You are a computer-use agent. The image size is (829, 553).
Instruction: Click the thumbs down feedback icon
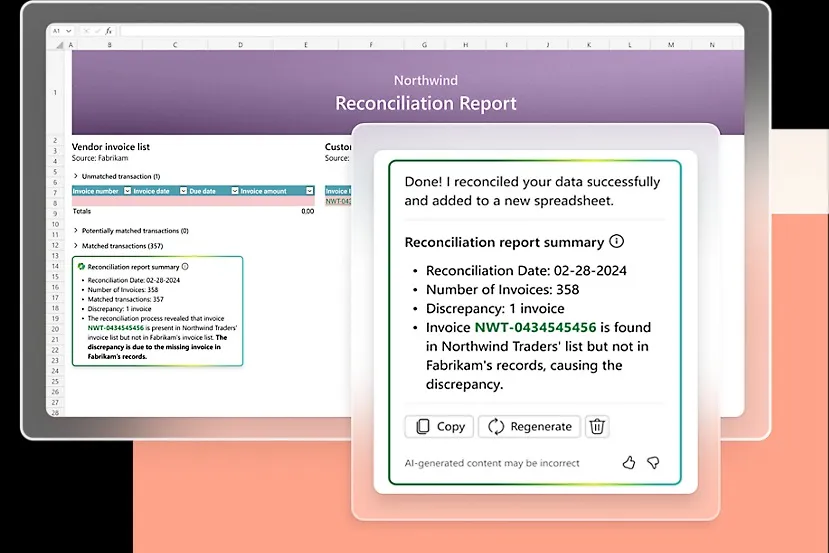point(653,462)
